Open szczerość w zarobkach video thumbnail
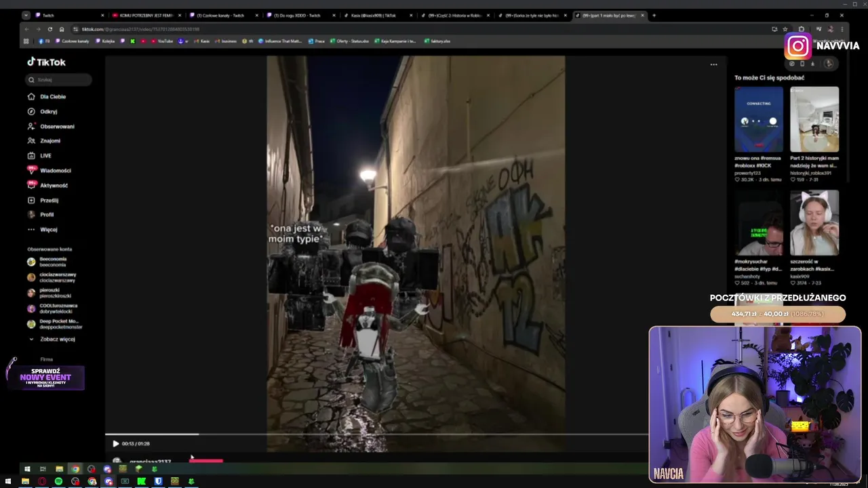 [x=814, y=222]
